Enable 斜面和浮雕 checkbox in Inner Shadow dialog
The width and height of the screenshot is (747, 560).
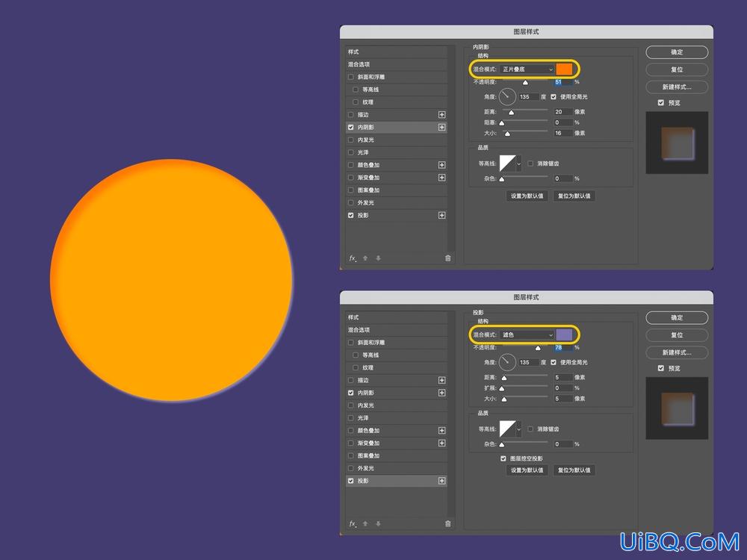click(351, 77)
